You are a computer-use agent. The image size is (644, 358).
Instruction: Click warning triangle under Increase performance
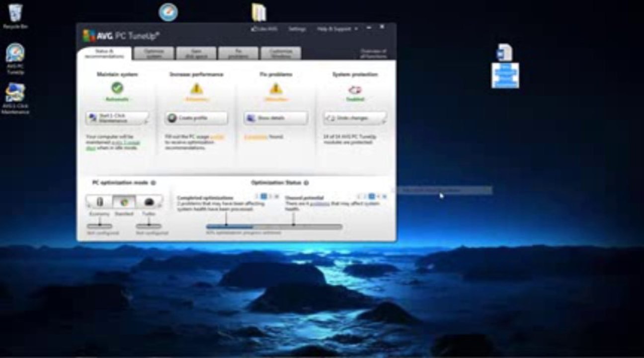coord(197,89)
